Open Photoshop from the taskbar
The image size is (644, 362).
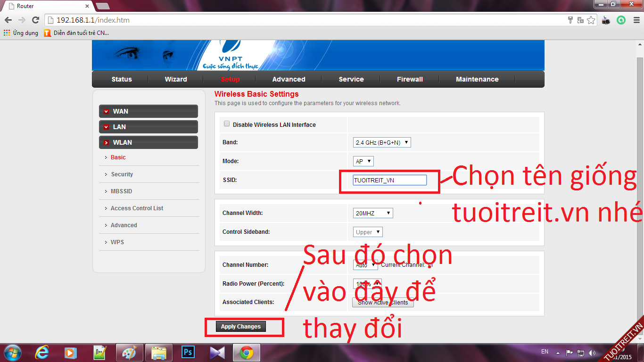[x=188, y=353]
